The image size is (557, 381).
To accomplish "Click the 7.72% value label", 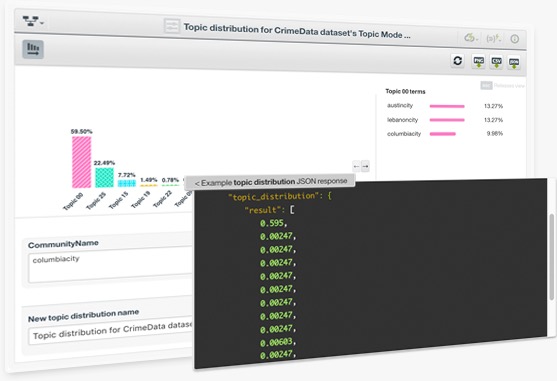I will 127,175.
